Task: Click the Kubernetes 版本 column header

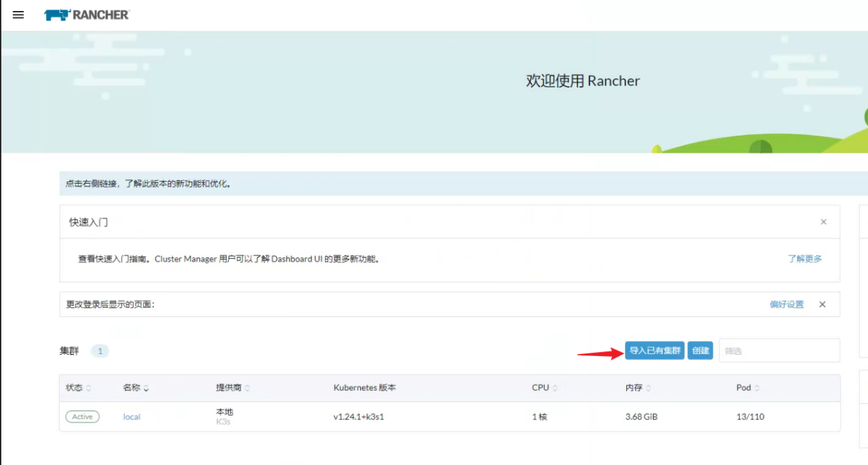Action: (364, 388)
